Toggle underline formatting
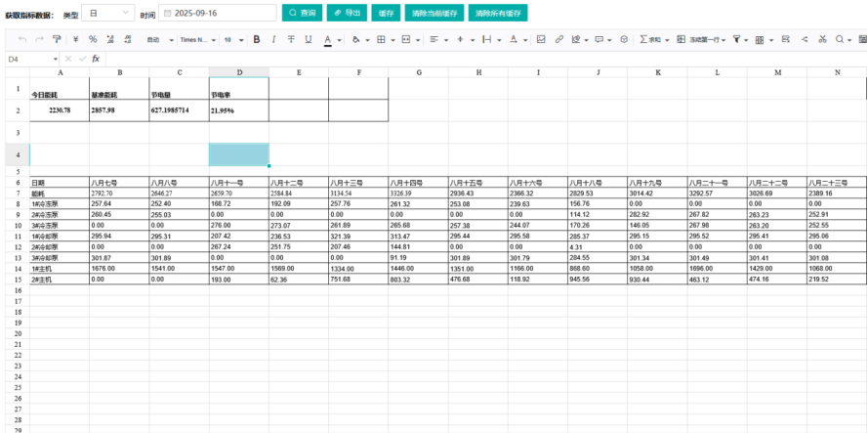The width and height of the screenshot is (868, 433). (x=309, y=40)
